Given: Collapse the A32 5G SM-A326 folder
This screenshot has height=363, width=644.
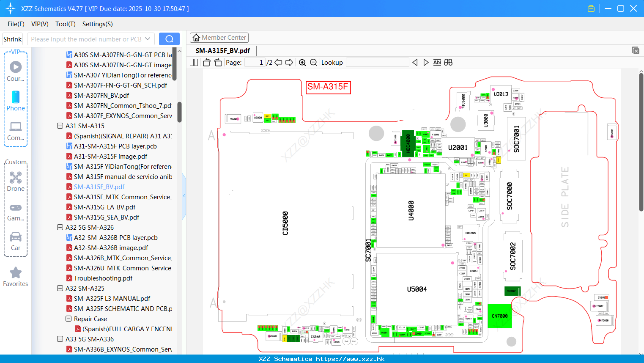Looking at the screenshot, I should [x=60, y=228].
